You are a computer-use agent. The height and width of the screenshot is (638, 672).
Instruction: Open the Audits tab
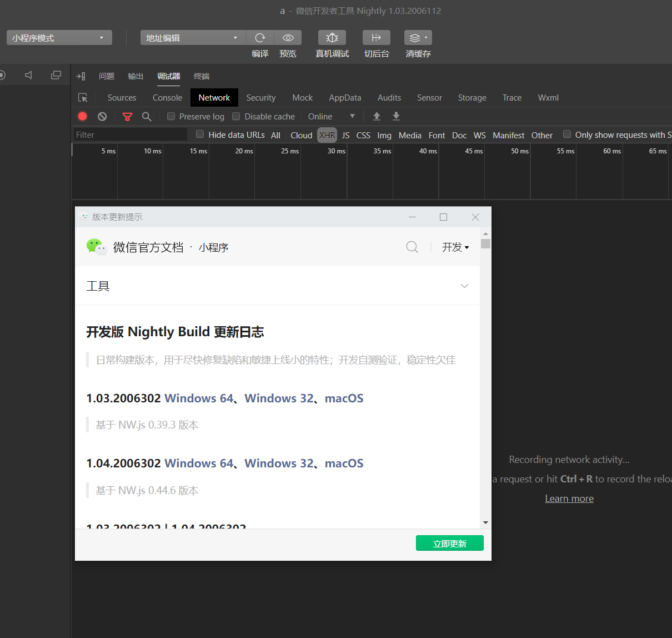[389, 98]
